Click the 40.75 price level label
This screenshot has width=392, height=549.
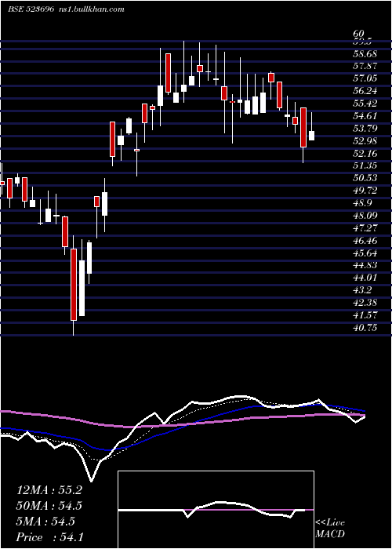tap(365, 328)
